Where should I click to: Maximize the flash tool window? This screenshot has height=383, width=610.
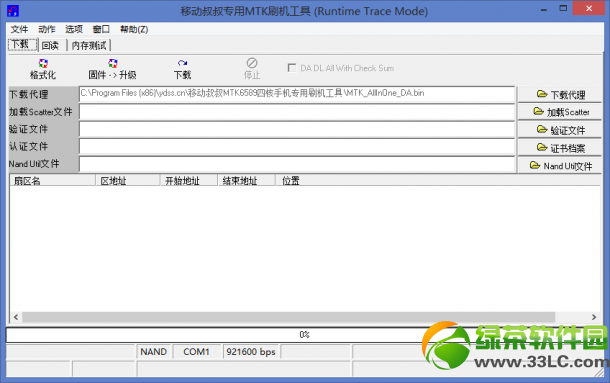pyautogui.click(x=563, y=9)
